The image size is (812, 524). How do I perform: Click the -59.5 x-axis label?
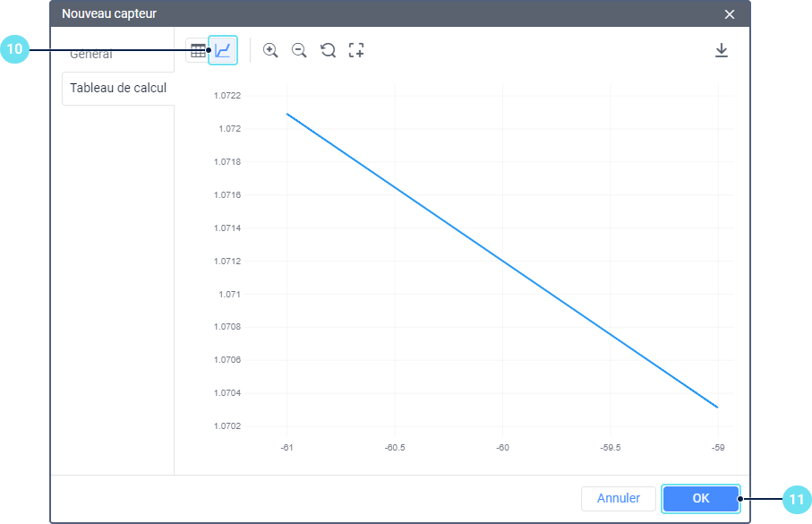611,447
